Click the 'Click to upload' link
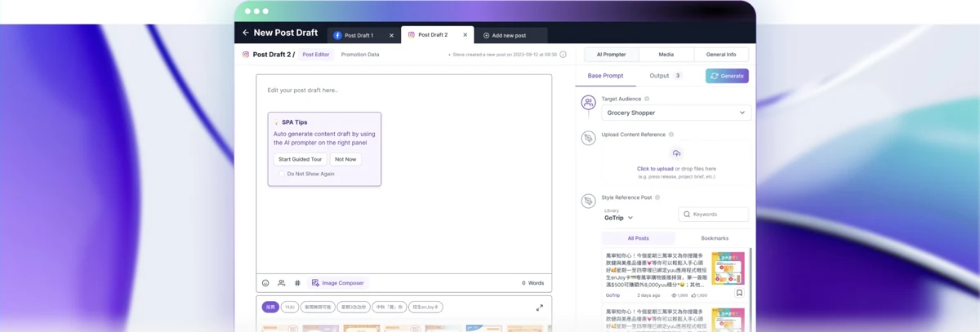980x332 pixels. [x=655, y=169]
